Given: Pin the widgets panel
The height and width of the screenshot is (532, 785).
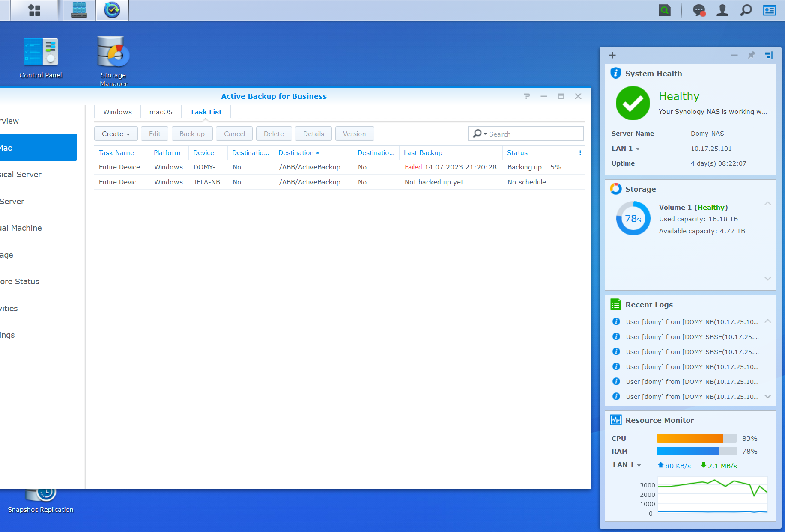Looking at the screenshot, I should pyautogui.click(x=752, y=55).
